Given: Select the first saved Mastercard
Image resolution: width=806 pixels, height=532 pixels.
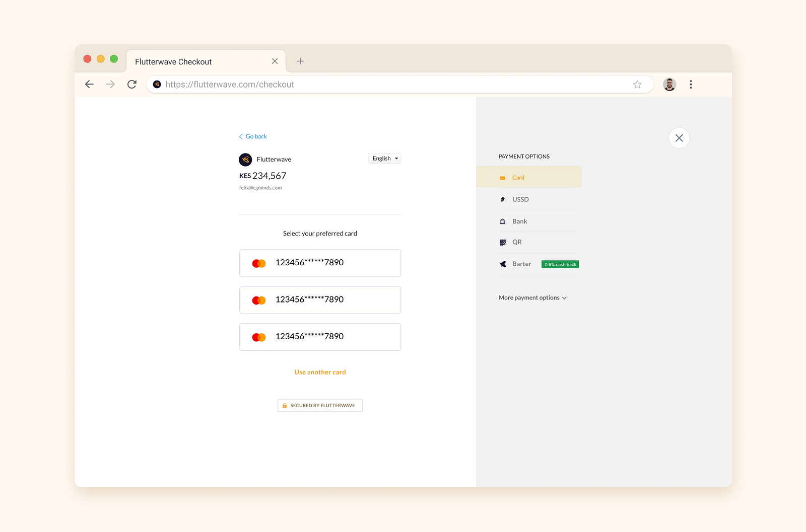Looking at the screenshot, I should click(x=320, y=263).
